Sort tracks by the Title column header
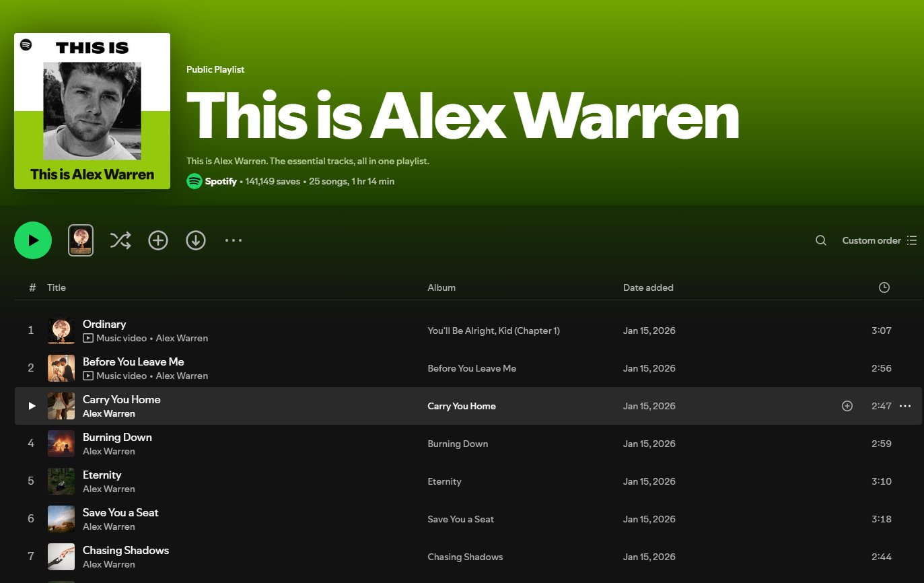 [57, 287]
